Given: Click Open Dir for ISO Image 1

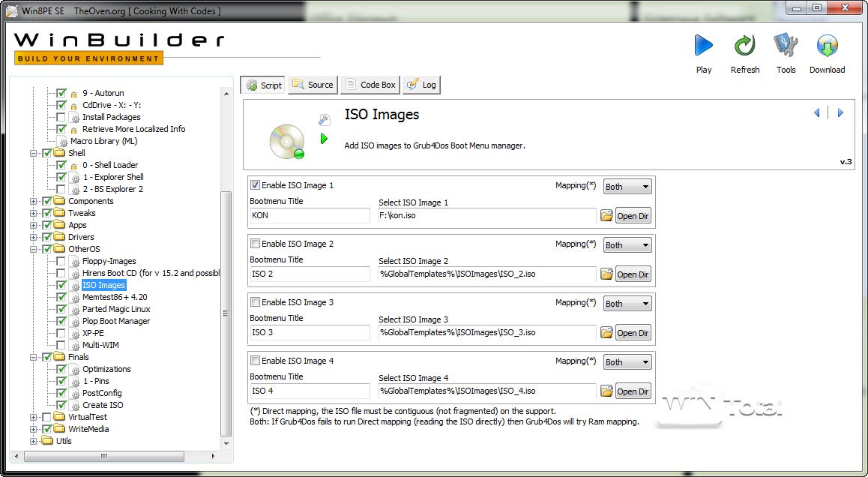Looking at the screenshot, I should (x=633, y=216).
